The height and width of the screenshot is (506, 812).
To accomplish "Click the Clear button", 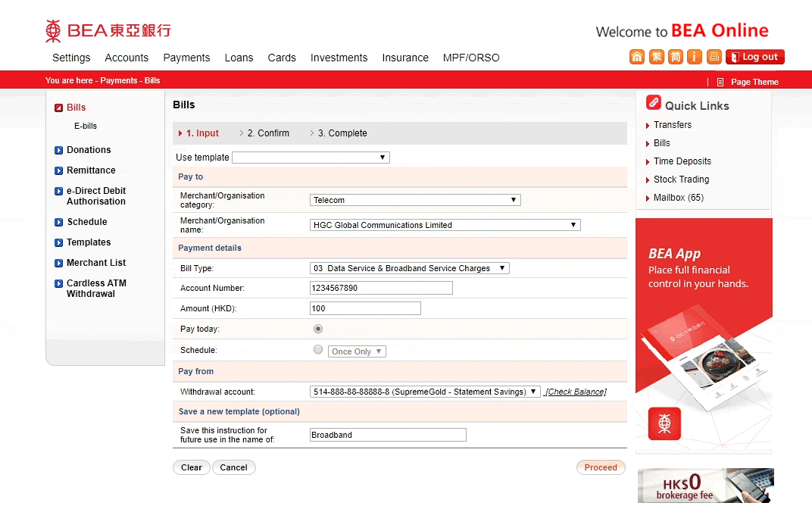I will pos(191,467).
